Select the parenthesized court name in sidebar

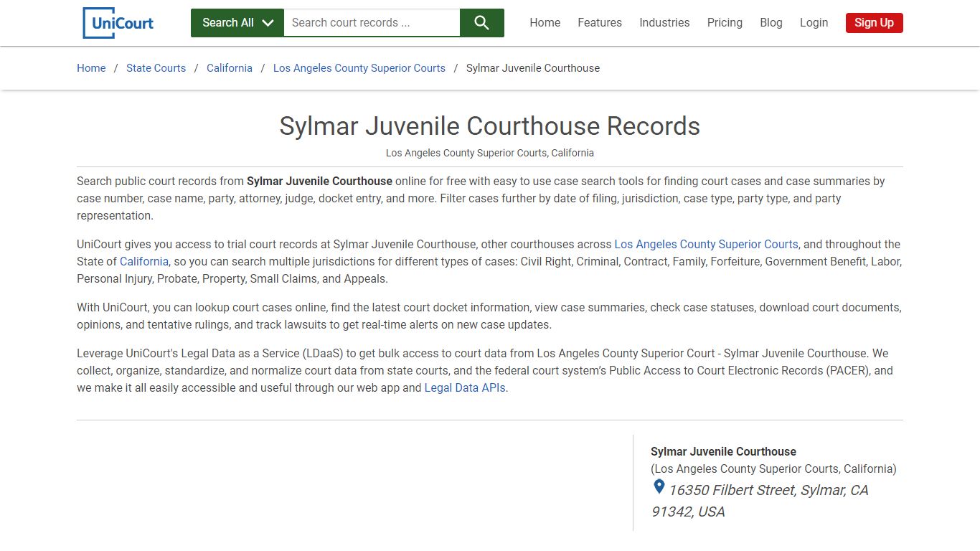coord(773,469)
